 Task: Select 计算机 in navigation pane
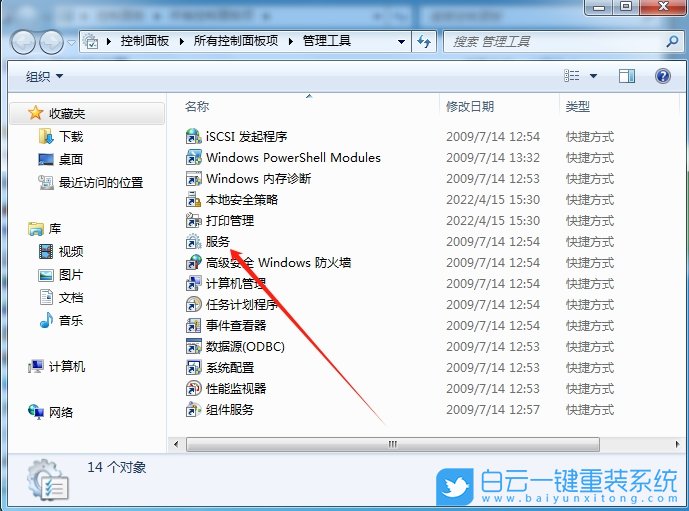(x=67, y=366)
